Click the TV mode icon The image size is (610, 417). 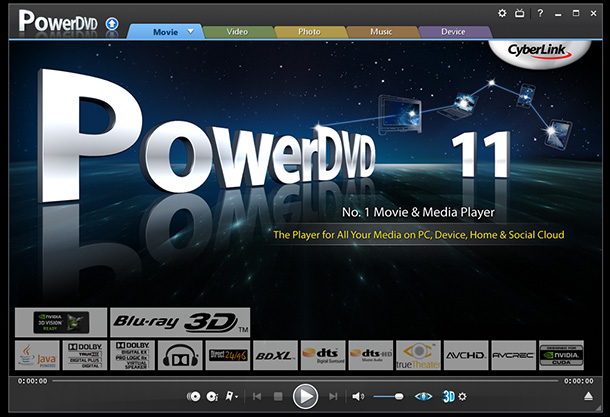[519, 13]
